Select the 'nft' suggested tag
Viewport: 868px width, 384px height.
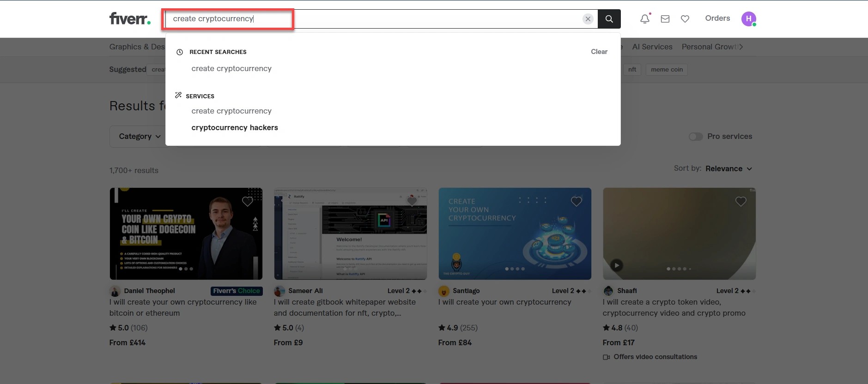tap(632, 70)
